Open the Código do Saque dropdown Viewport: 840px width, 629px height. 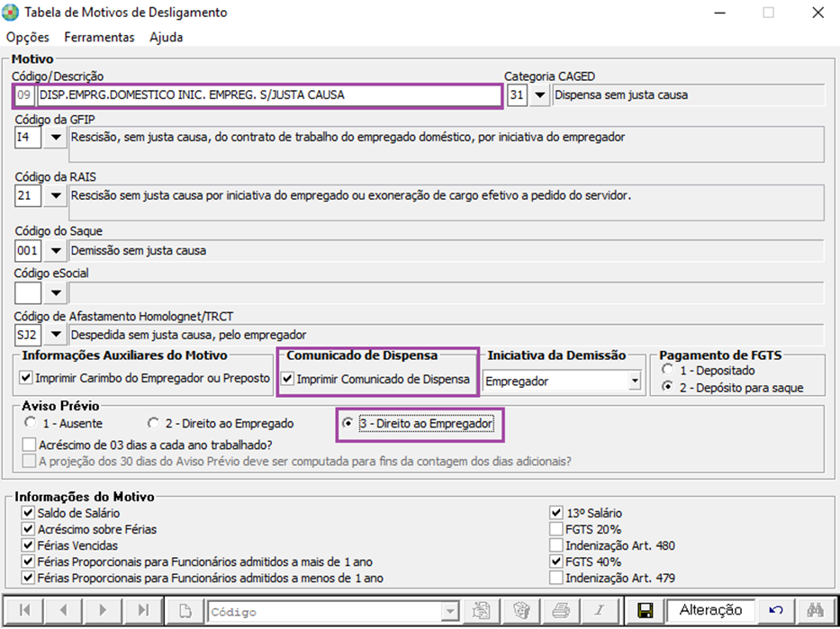(55, 250)
